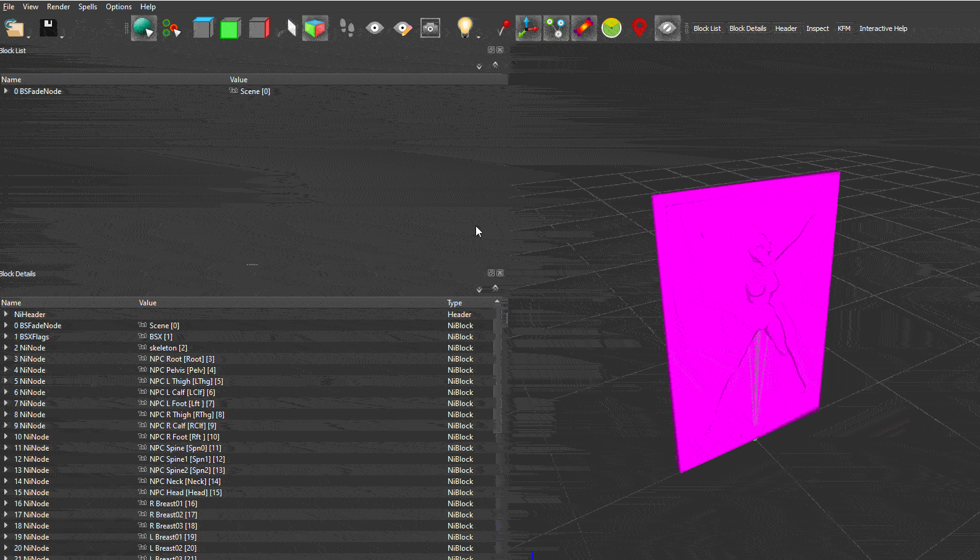Viewport: 980px width, 560px height.
Task: Open the Load icon dropdown arrow
Action: tap(28, 37)
